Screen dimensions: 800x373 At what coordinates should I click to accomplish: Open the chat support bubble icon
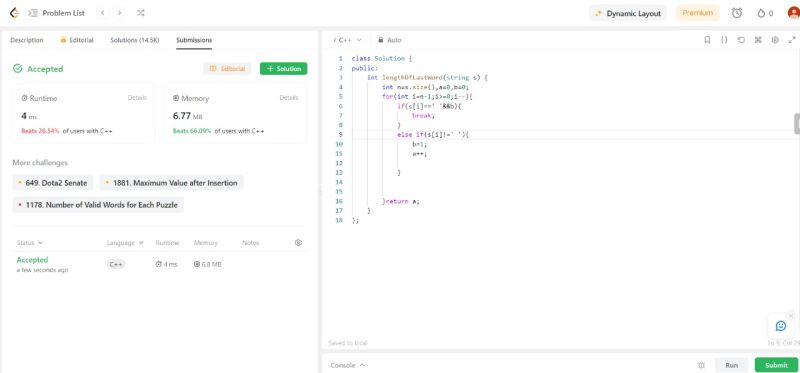[781, 326]
